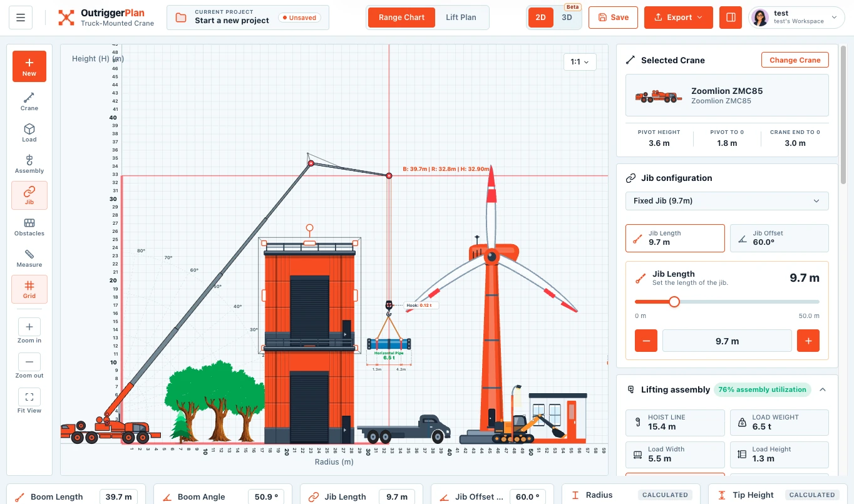Switch to the Lift Plan tab
This screenshot has height=504, width=854.
[x=461, y=18]
